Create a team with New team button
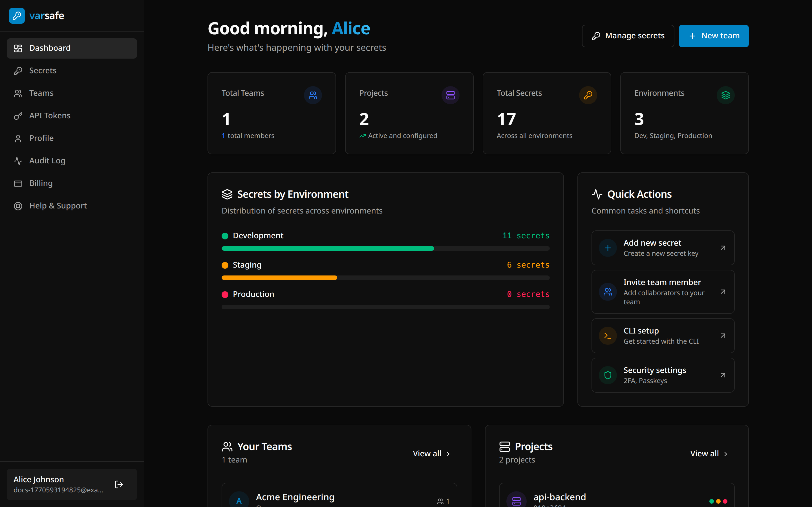 pyautogui.click(x=713, y=35)
